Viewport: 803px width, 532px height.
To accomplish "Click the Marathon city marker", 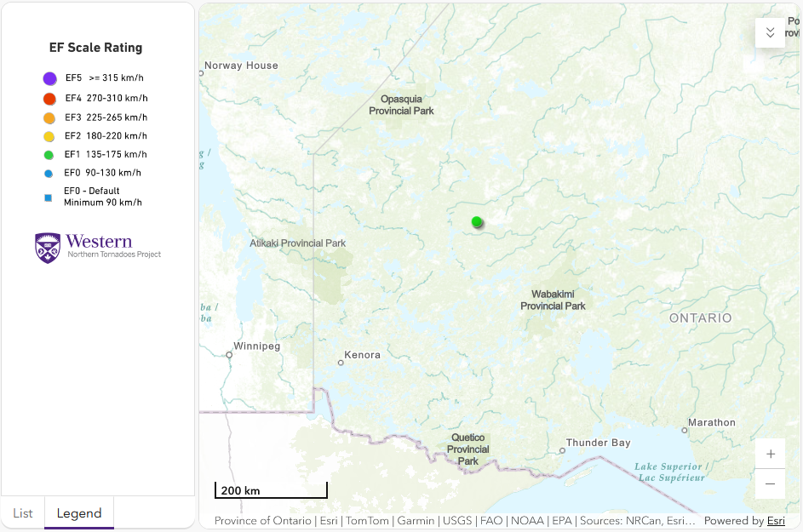I will coord(685,430).
